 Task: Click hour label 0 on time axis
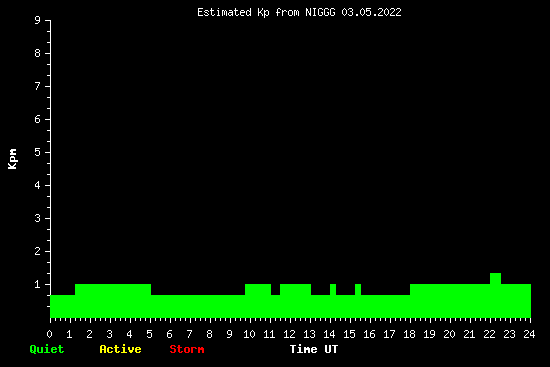tap(49, 334)
